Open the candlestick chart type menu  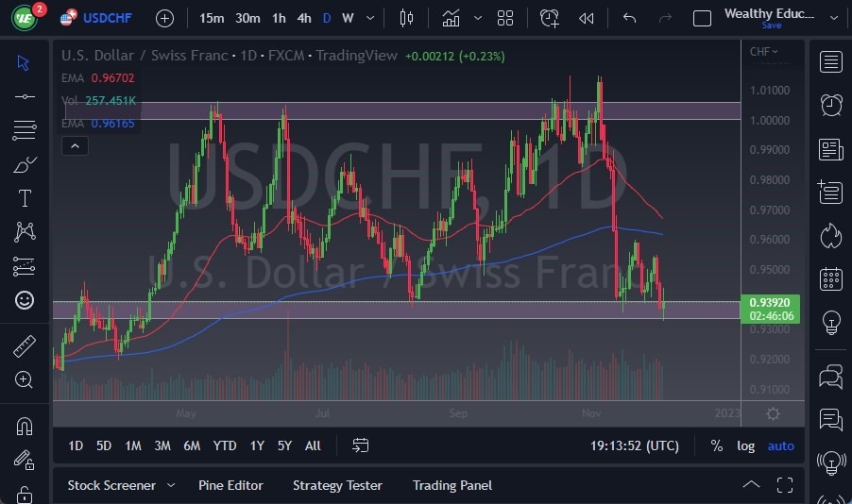[406, 19]
